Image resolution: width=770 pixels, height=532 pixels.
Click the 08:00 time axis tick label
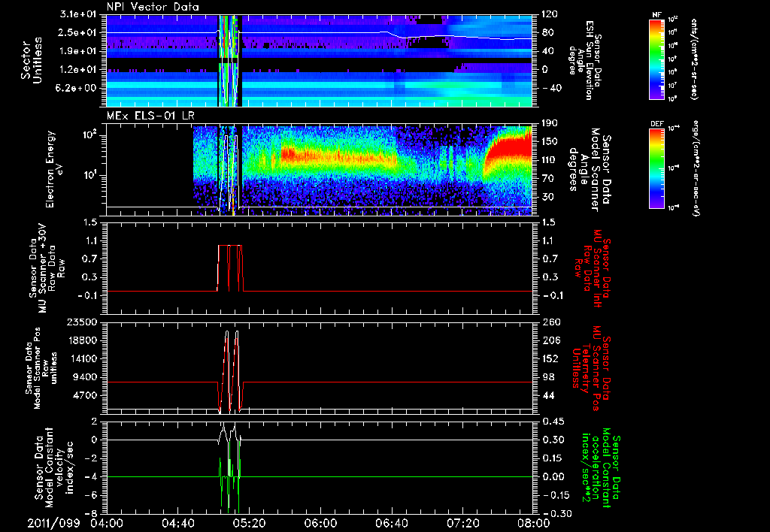[534, 523]
